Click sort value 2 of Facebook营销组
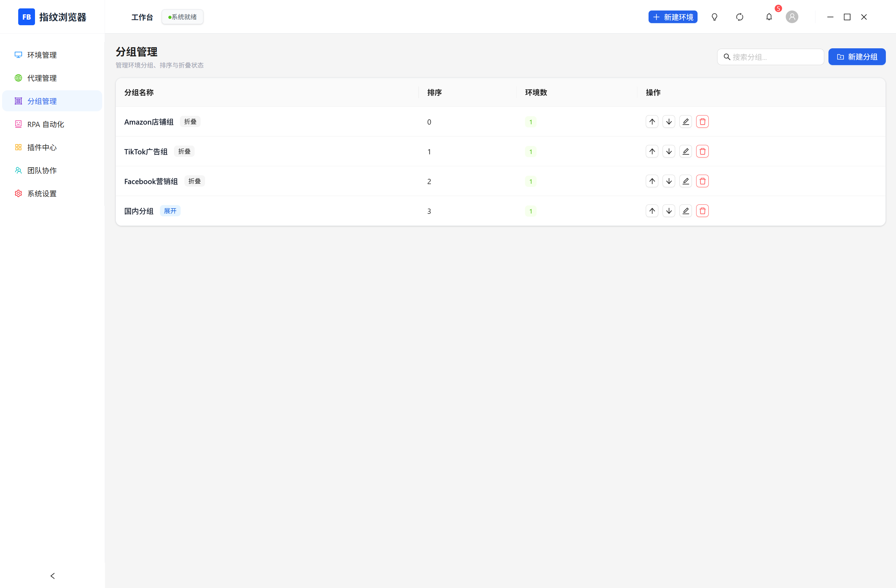 (429, 181)
